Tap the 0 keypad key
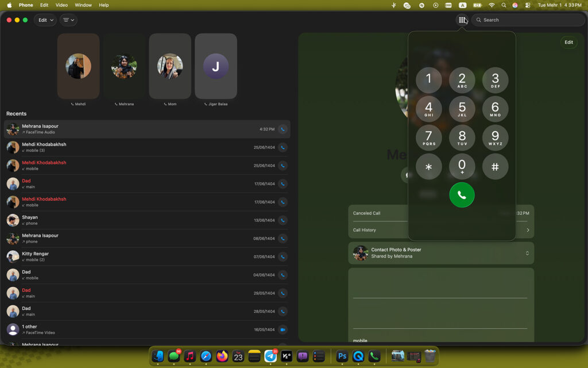The image size is (588, 368). tap(462, 166)
